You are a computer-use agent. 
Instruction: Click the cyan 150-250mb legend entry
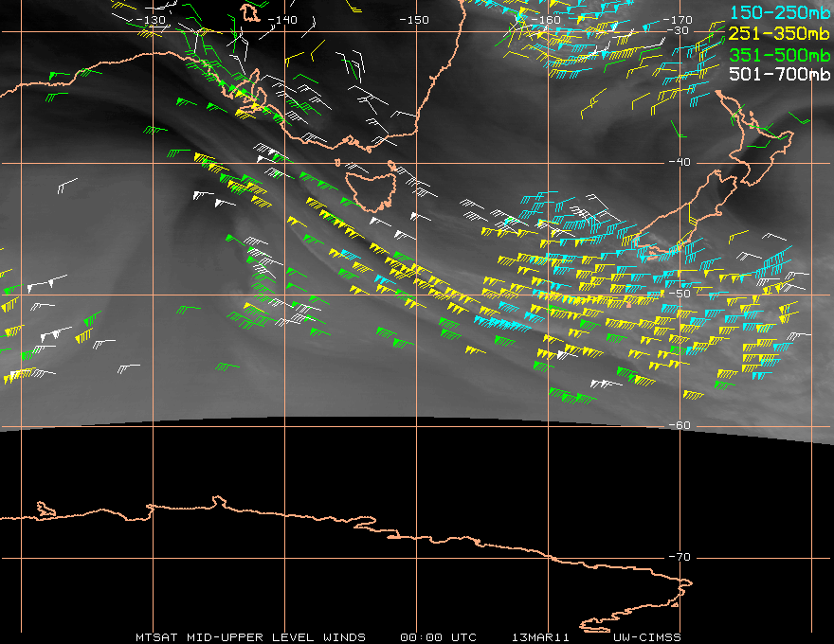pos(780,12)
